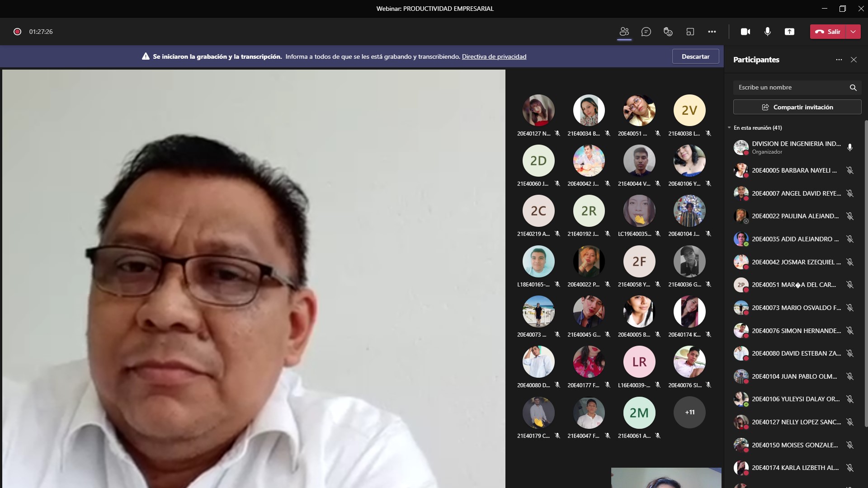Click muted mic icon for 20E40076 SIMON HERNANDEZ
This screenshot has height=488, width=868.
click(850, 331)
